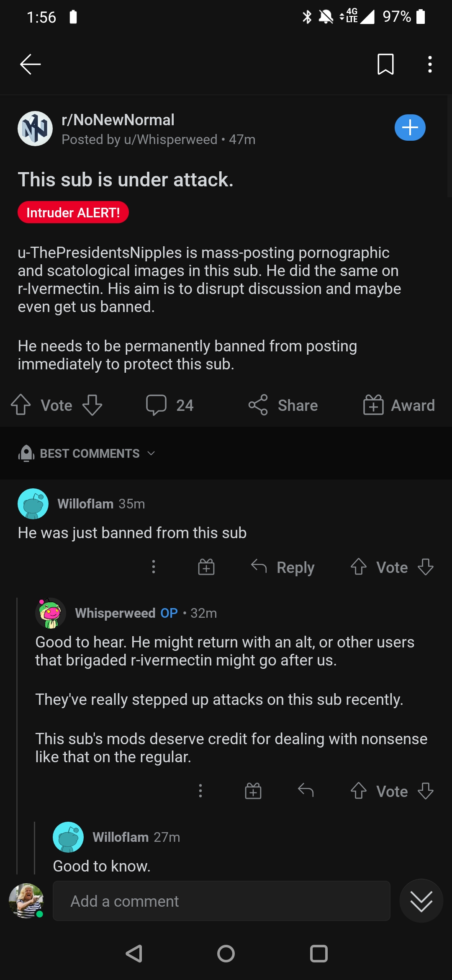Upvote the main post
This screenshot has height=980, width=452.
pos(21,405)
